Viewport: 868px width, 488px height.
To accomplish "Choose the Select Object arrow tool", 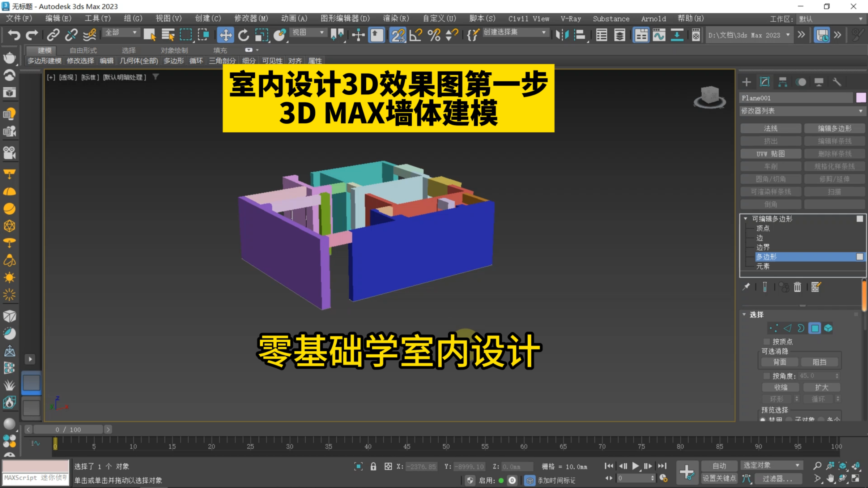I will point(149,35).
